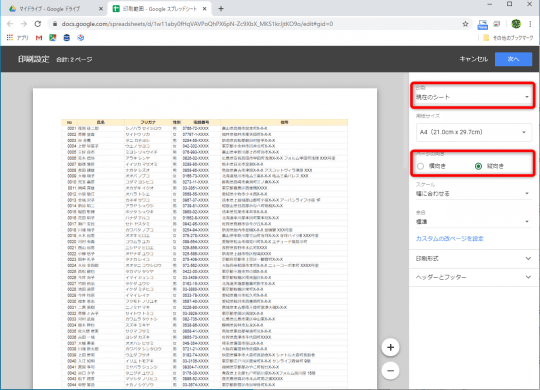Reload the page using the refresh icon

(38, 24)
